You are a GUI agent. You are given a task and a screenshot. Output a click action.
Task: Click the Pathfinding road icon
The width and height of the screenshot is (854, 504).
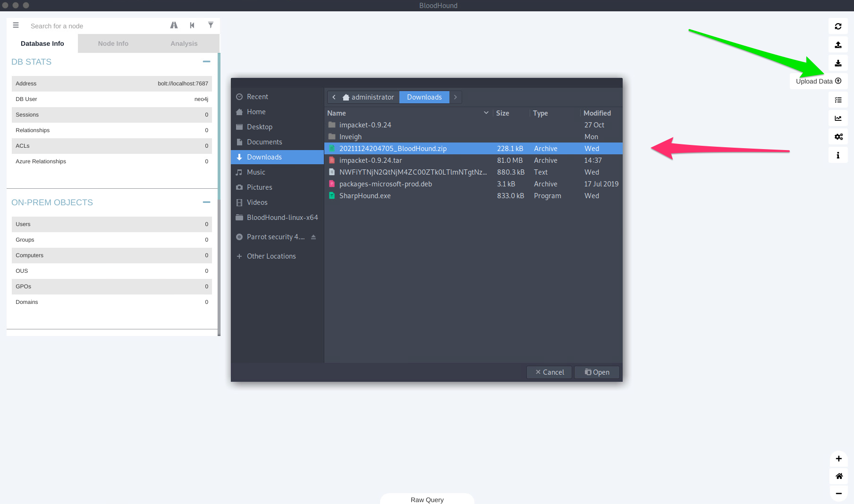(174, 25)
